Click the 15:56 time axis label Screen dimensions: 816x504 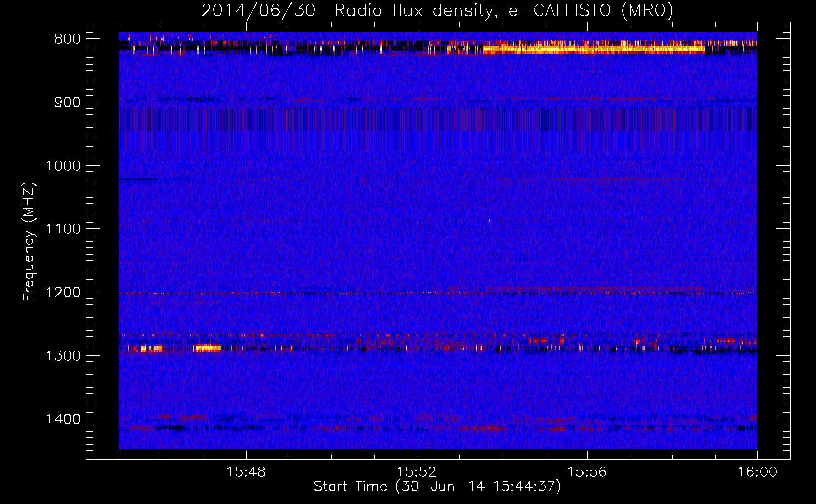[587, 472]
